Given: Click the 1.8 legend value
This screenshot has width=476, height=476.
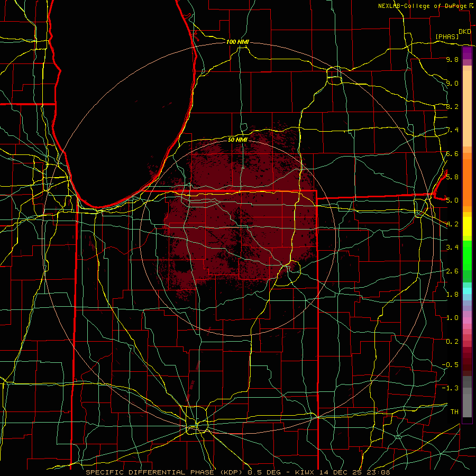Looking at the screenshot, I should (x=452, y=294).
